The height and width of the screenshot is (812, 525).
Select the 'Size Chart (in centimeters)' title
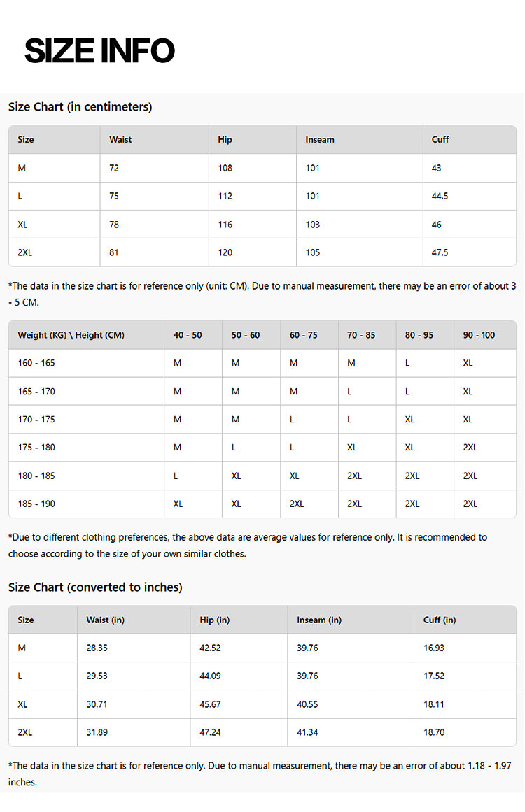80,107
